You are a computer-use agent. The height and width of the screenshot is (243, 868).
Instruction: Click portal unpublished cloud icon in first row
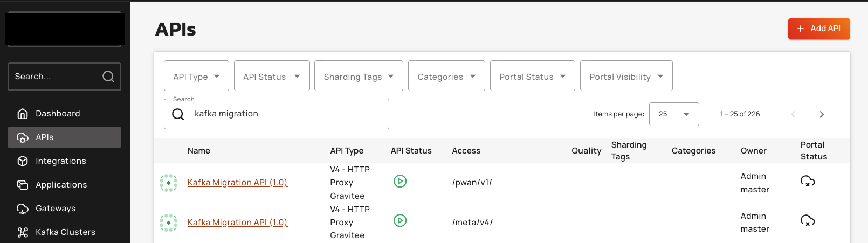(807, 181)
